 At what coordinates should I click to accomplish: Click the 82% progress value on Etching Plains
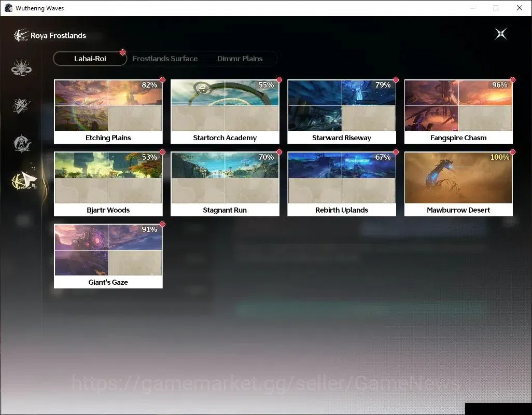pyautogui.click(x=149, y=85)
